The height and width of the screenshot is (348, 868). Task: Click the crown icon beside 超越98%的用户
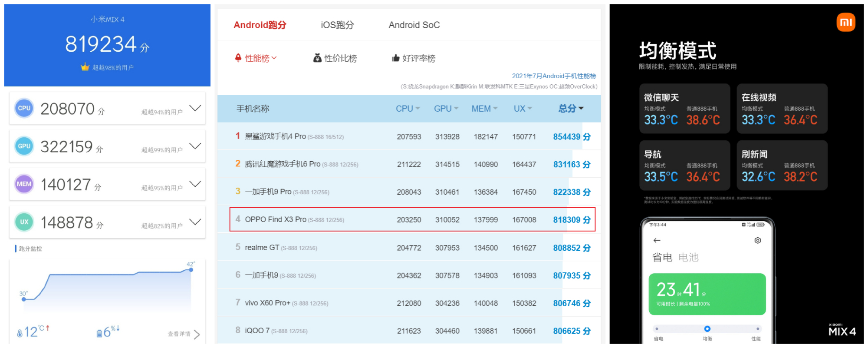(x=85, y=67)
